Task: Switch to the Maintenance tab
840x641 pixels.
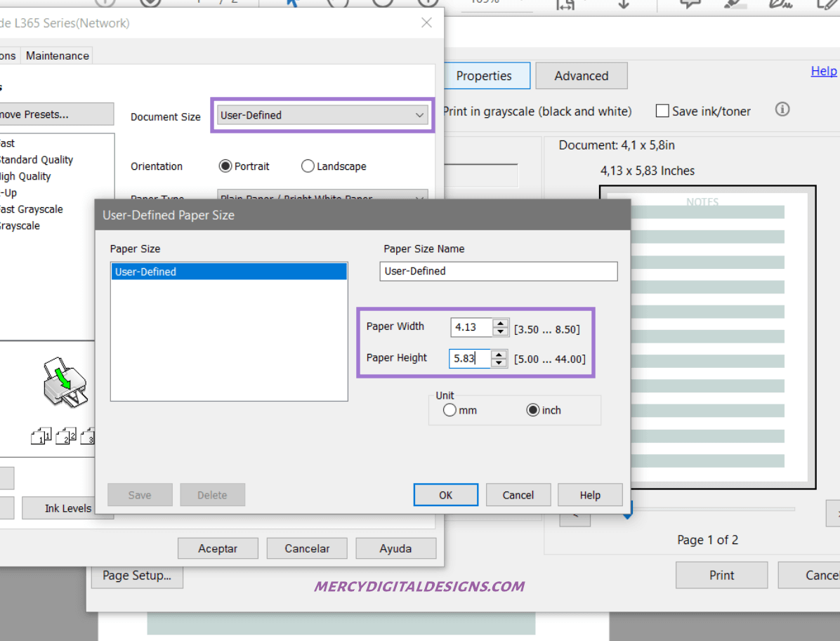Action: (x=57, y=55)
